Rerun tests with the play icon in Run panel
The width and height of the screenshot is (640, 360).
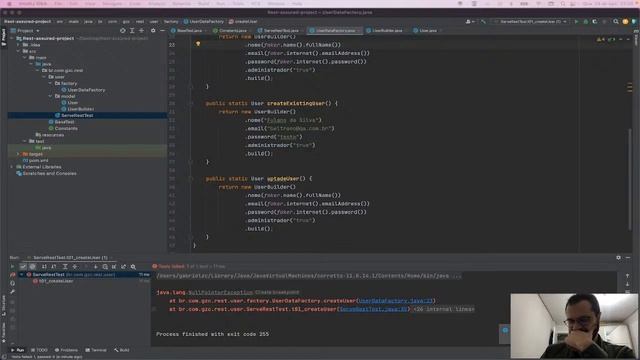pyautogui.click(x=12, y=267)
